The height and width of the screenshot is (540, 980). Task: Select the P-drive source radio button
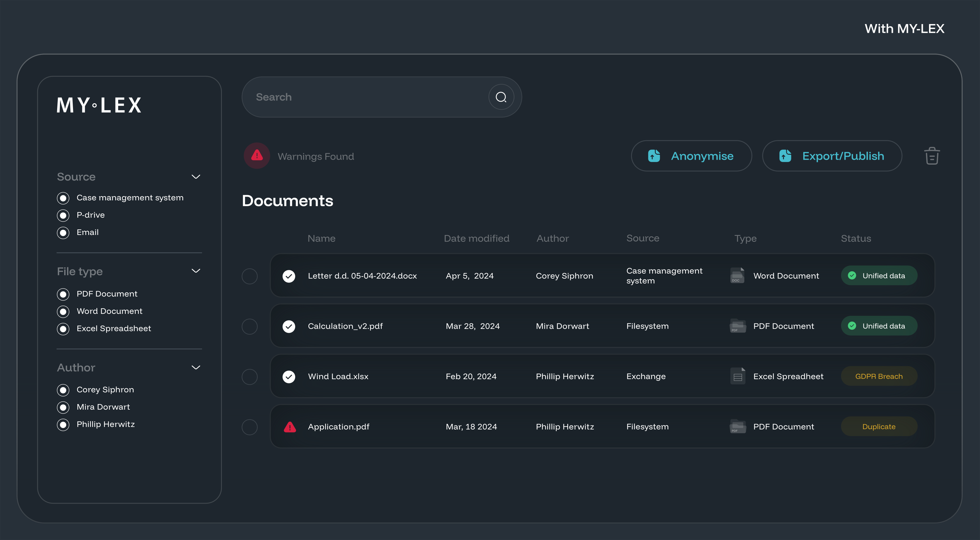coord(63,215)
